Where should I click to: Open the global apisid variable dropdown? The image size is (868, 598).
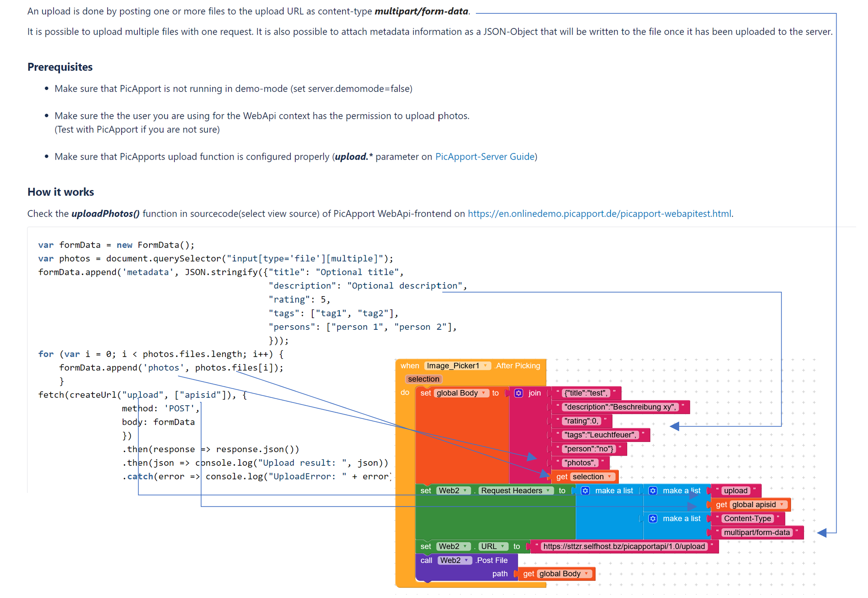tap(781, 504)
